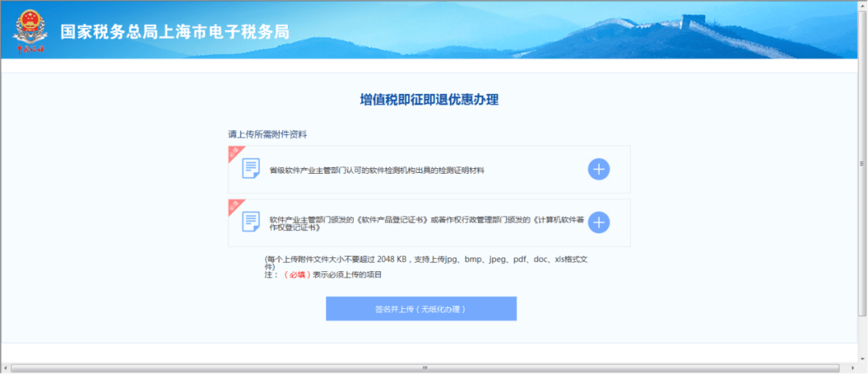Click the horizontal scrollbar left arrow
The height and width of the screenshot is (374, 868).
[5, 368]
